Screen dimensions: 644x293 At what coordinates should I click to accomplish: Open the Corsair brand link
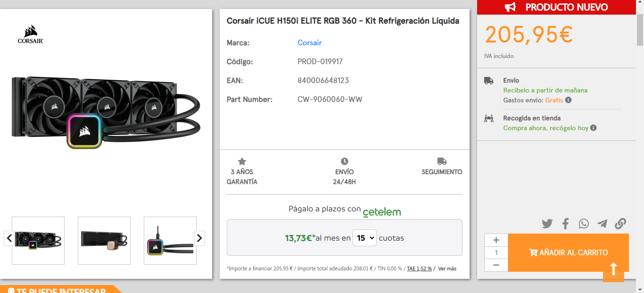coord(309,43)
